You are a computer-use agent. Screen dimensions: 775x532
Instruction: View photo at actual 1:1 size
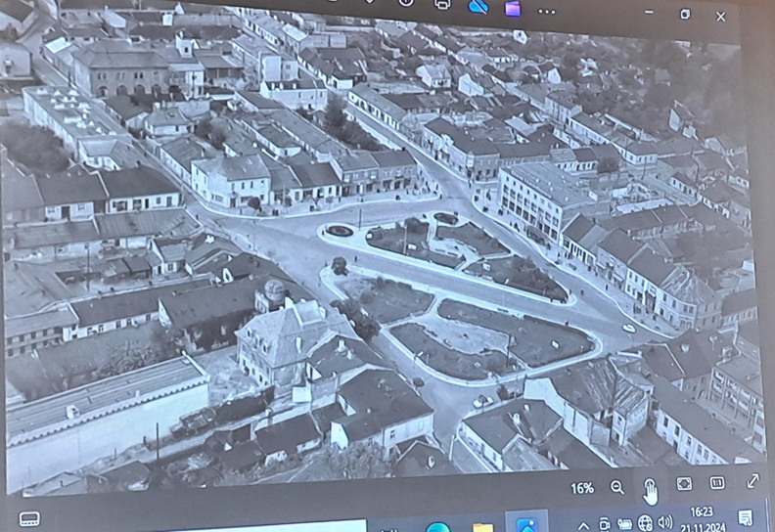717,482
